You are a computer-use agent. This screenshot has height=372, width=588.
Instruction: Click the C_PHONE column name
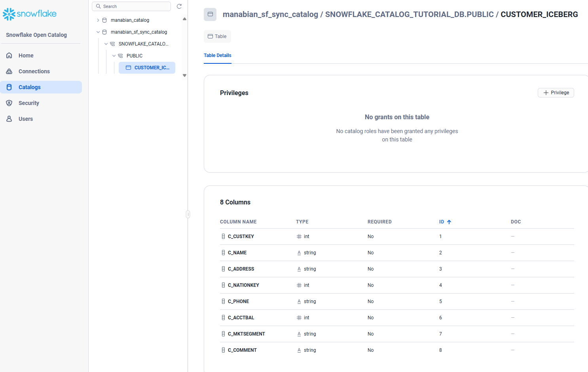click(238, 301)
